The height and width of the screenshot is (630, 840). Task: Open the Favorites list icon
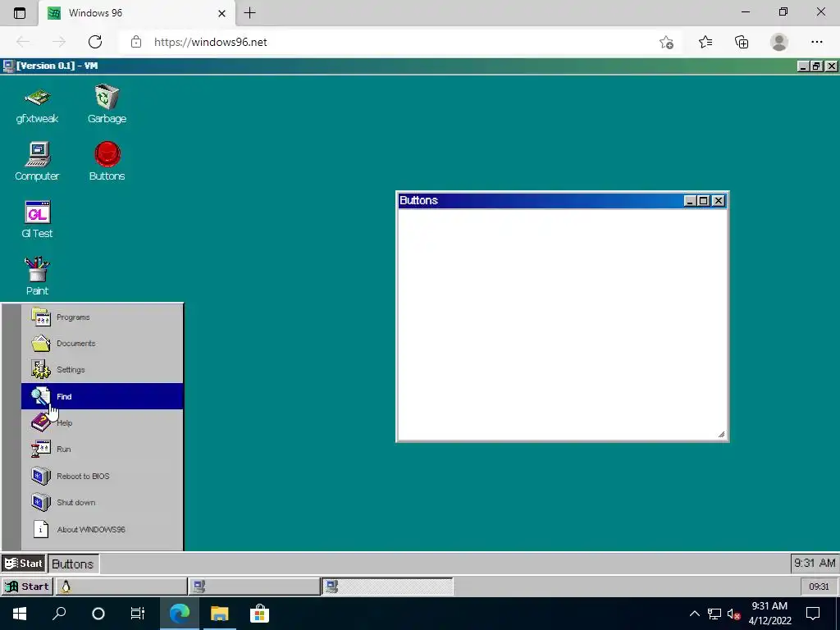[x=705, y=42]
